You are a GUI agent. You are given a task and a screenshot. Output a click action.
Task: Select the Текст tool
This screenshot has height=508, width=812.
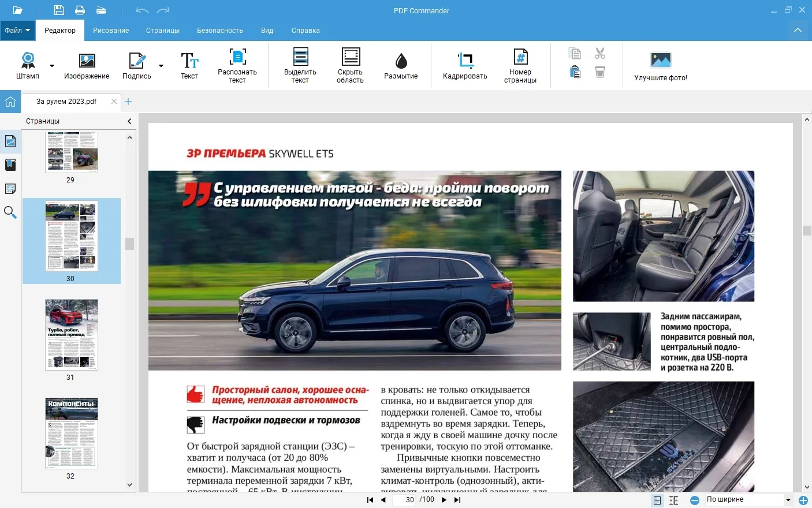[x=189, y=66]
